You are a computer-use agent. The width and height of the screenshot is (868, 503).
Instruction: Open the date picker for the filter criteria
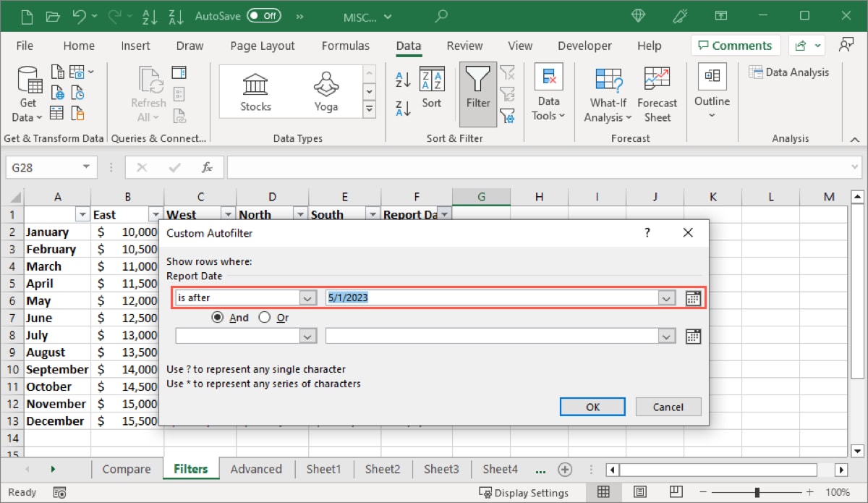click(x=693, y=297)
